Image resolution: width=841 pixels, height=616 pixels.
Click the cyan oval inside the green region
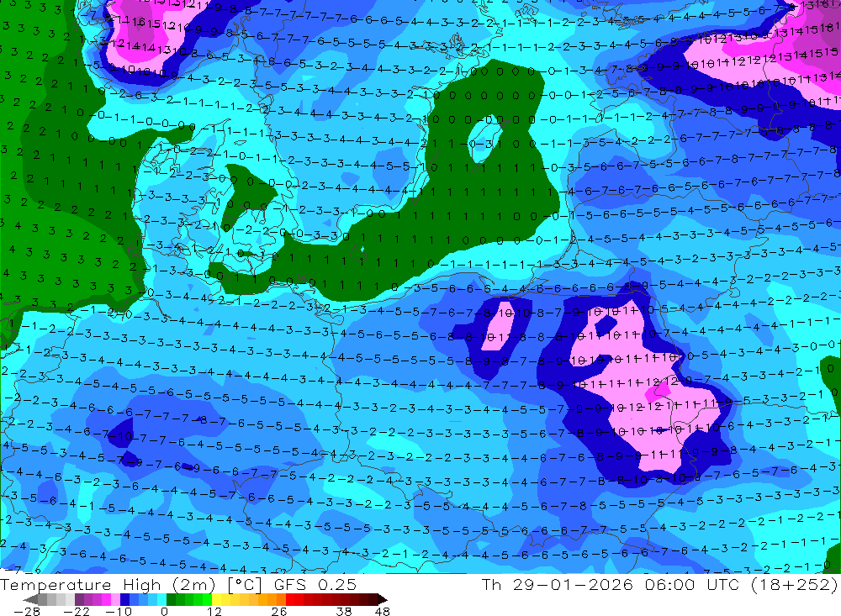(x=485, y=138)
